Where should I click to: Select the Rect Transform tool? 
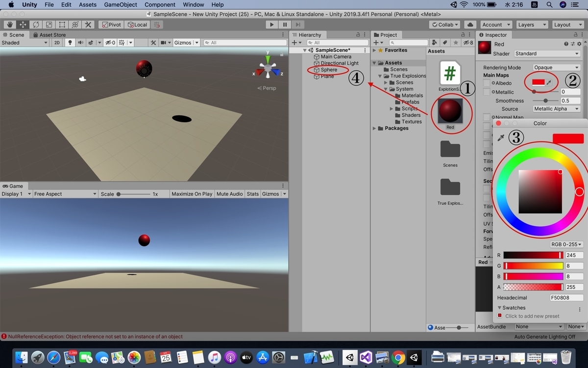[x=62, y=25]
